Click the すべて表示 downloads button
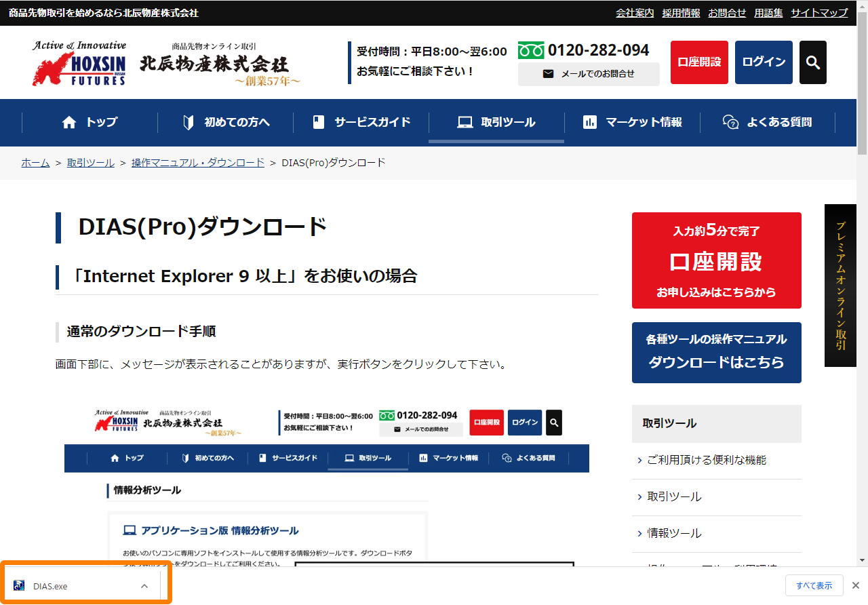This screenshot has width=868, height=605. click(x=814, y=585)
